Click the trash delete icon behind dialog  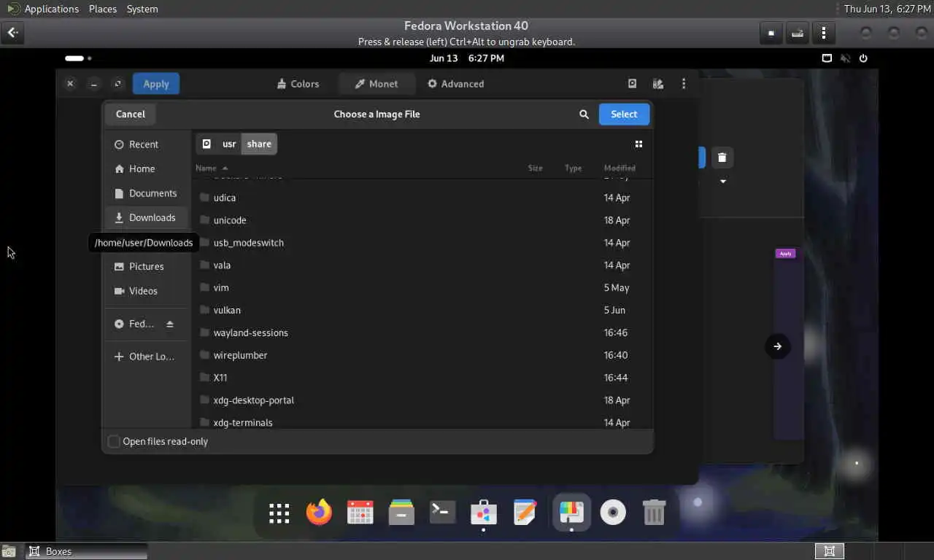coord(722,157)
